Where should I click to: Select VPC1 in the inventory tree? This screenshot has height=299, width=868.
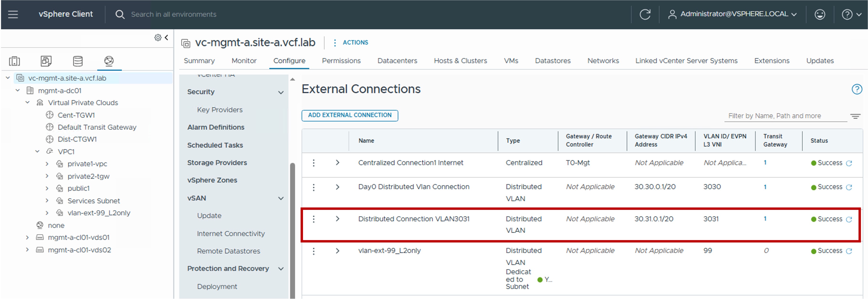[x=66, y=152]
